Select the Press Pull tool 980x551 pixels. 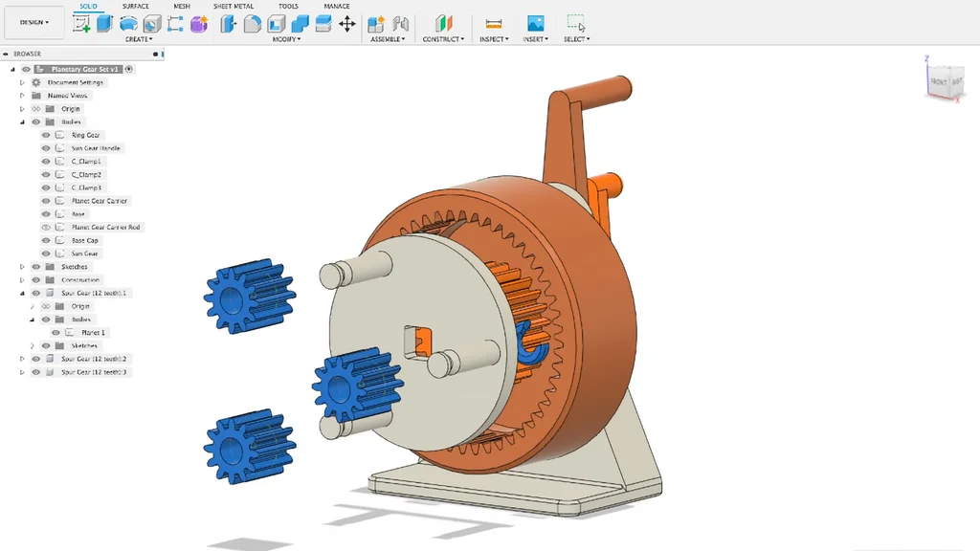click(228, 24)
